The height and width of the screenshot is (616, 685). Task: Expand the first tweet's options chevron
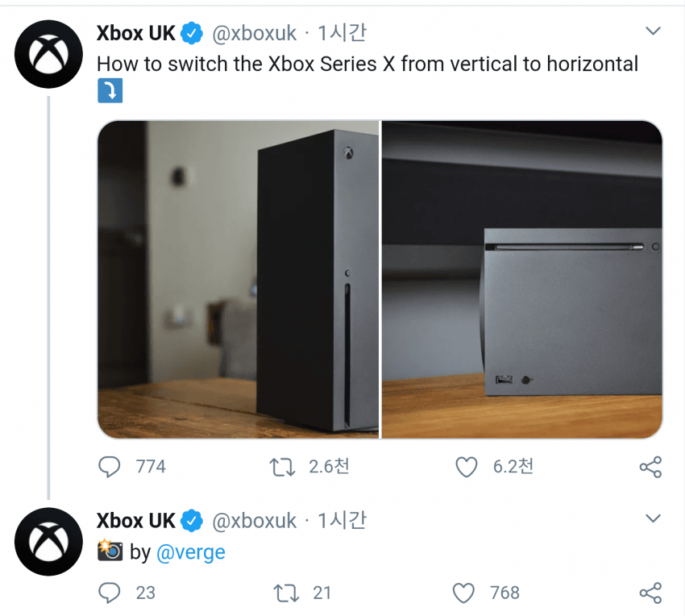654,31
